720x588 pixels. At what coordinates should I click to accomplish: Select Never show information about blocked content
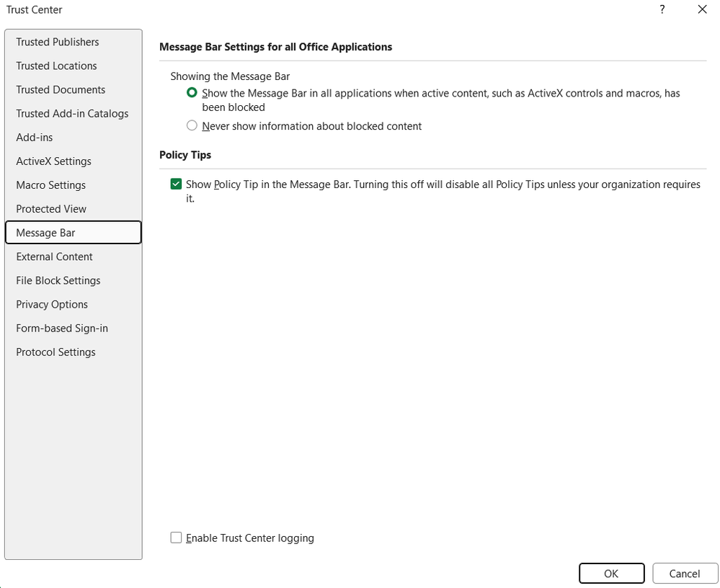192,126
